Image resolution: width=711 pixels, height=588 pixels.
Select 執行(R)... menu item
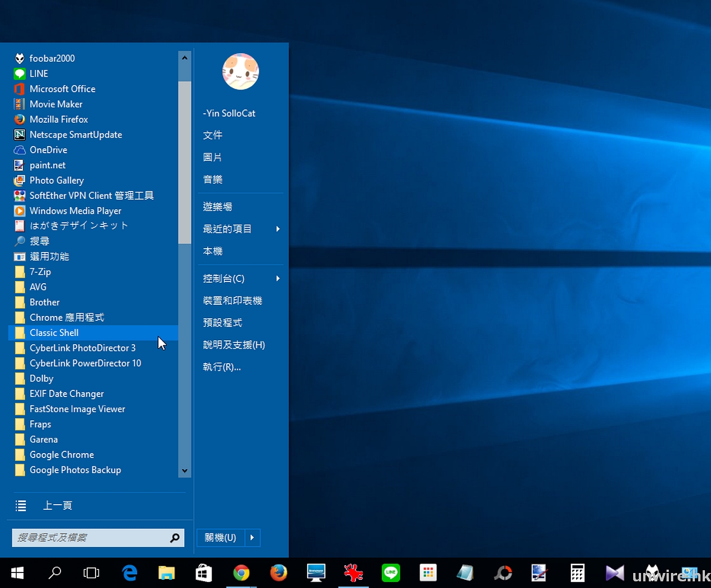[x=222, y=367]
